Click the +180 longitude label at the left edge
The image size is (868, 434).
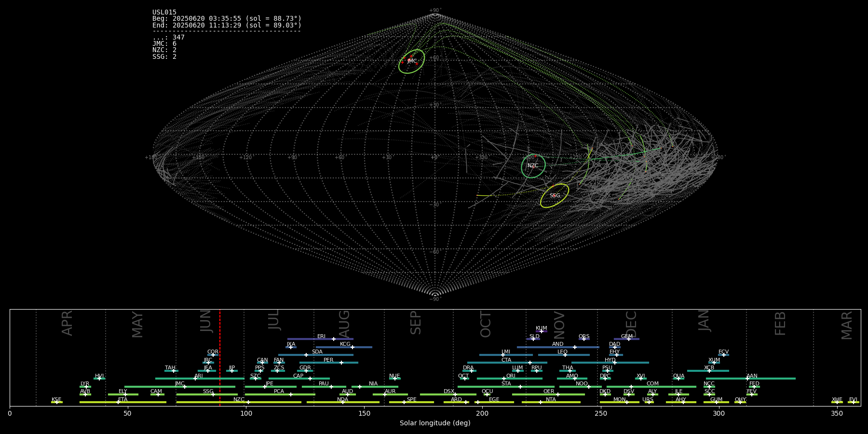151,158
